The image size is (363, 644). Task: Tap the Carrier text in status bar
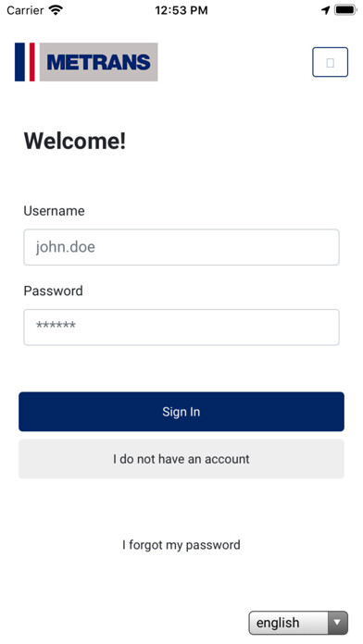(x=25, y=10)
